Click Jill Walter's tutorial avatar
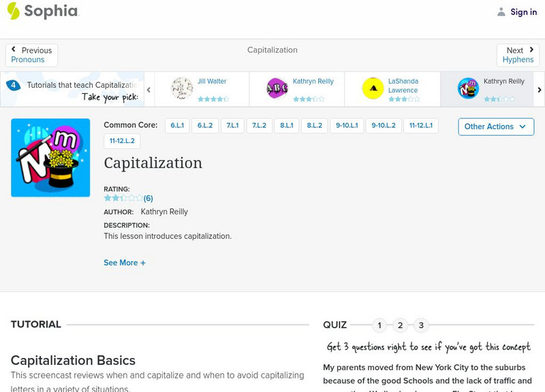 (x=182, y=88)
